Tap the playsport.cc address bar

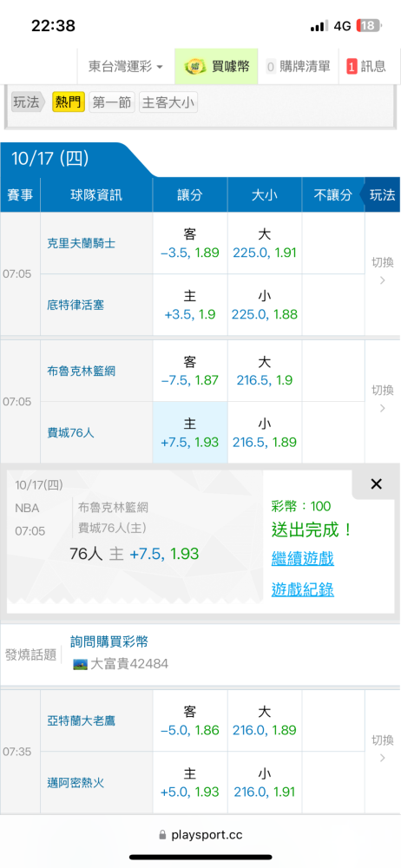click(x=200, y=835)
